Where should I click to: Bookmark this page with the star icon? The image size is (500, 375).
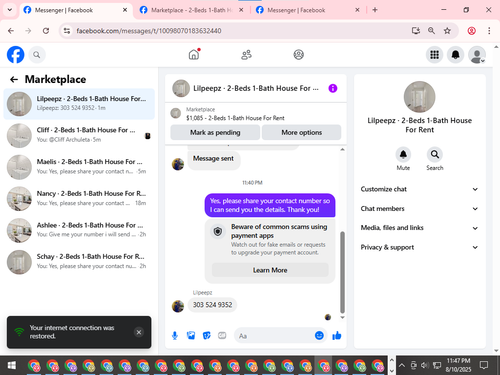pyautogui.click(x=447, y=31)
